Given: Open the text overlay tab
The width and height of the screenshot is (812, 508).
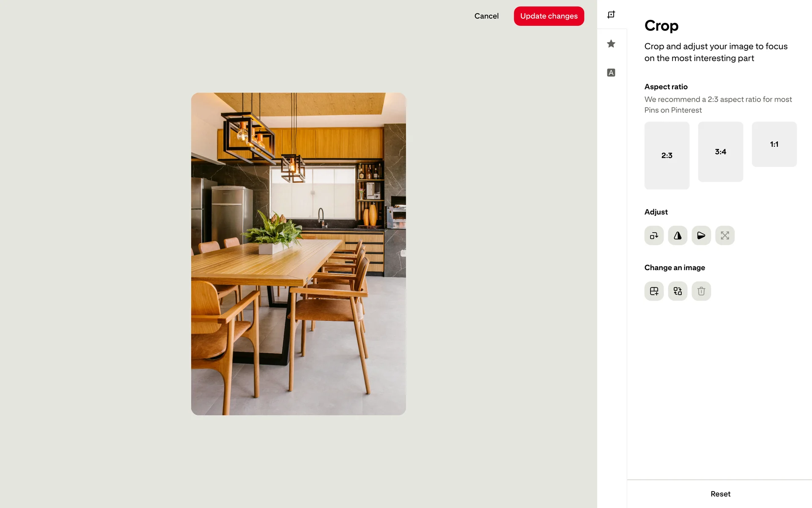Looking at the screenshot, I should pyautogui.click(x=611, y=72).
